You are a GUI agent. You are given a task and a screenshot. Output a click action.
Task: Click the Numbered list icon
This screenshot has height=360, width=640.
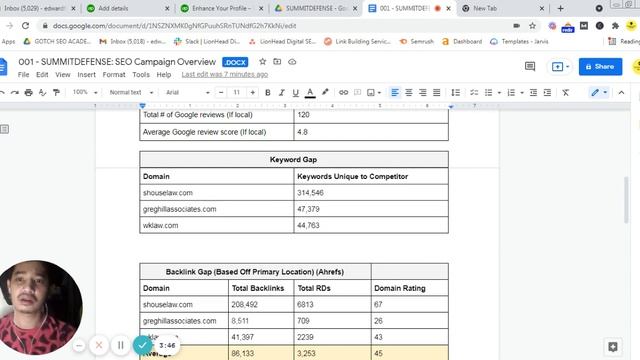pos(511,93)
